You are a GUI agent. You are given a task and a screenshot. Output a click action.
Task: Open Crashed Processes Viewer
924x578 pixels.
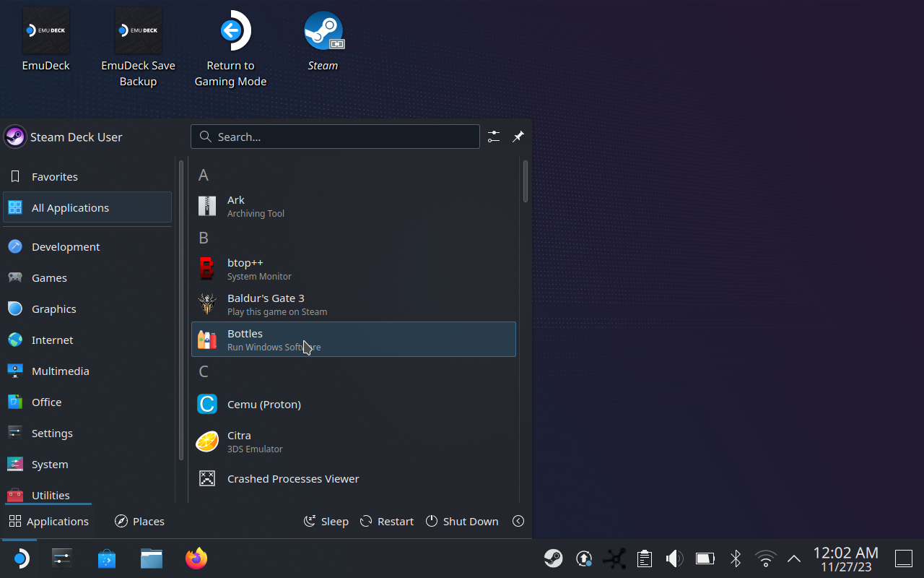(x=354, y=478)
